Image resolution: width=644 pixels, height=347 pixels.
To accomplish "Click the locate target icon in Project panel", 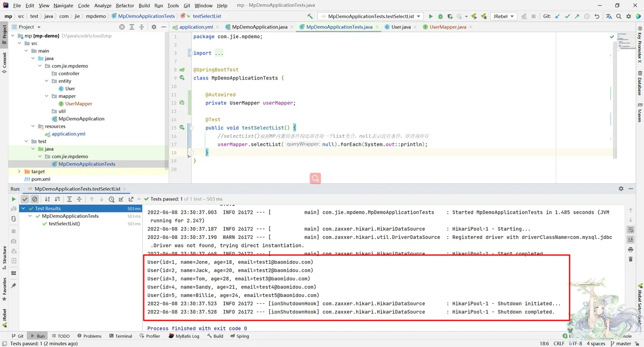I will pyautogui.click(x=122, y=27).
